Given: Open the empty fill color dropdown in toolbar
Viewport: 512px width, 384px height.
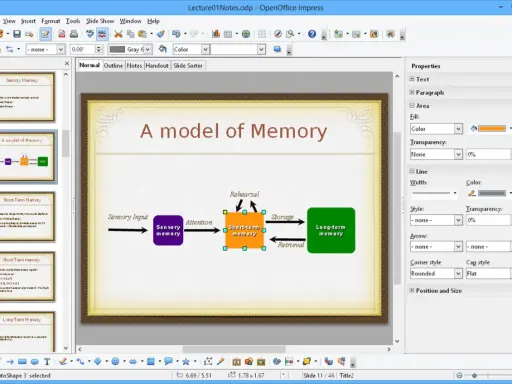Looking at the screenshot, I should pyautogui.click(x=262, y=49).
